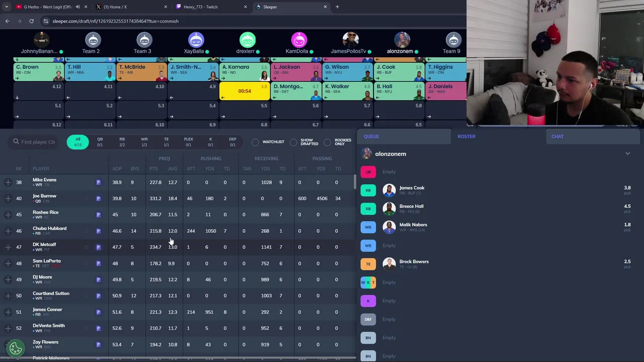Open the notes icon for Sam LaPorta
This screenshot has width=644, height=362.
pyautogui.click(x=99, y=263)
